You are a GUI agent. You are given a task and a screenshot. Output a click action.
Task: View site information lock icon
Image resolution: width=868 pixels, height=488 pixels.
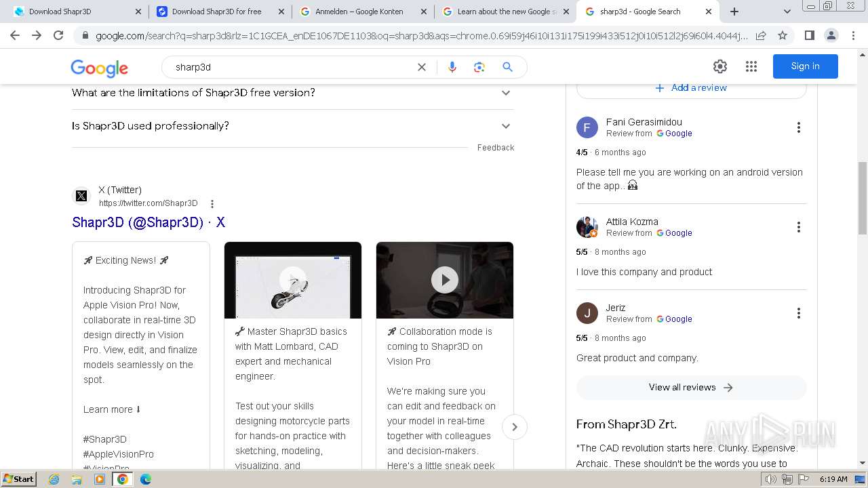[x=85, y=35]
